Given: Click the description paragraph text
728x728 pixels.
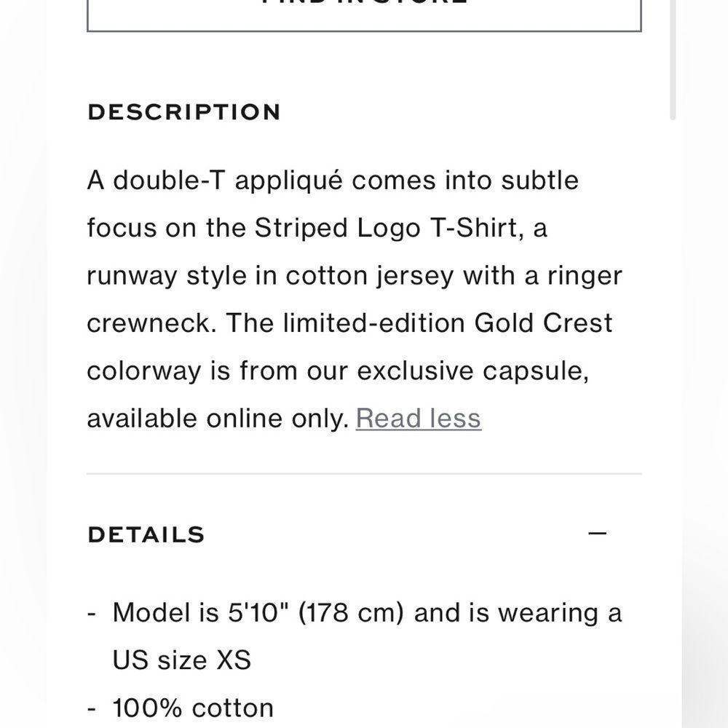Looking at the screenshot, I should (x=355, y=299).
